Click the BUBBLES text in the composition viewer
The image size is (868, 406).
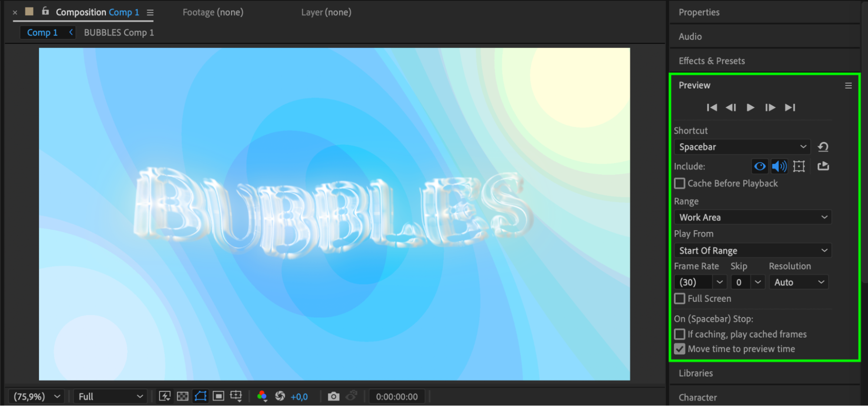[x=333, y=213]
